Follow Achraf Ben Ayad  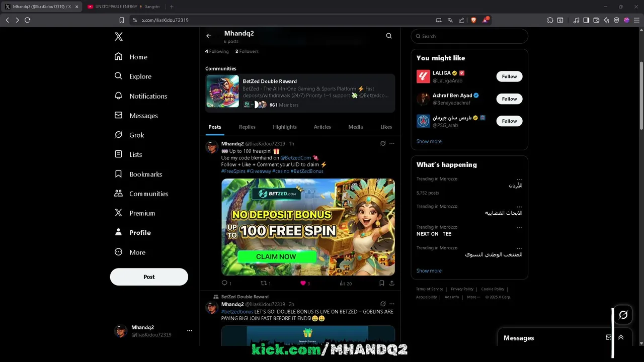pyautogui.click(x=509, y=99)
